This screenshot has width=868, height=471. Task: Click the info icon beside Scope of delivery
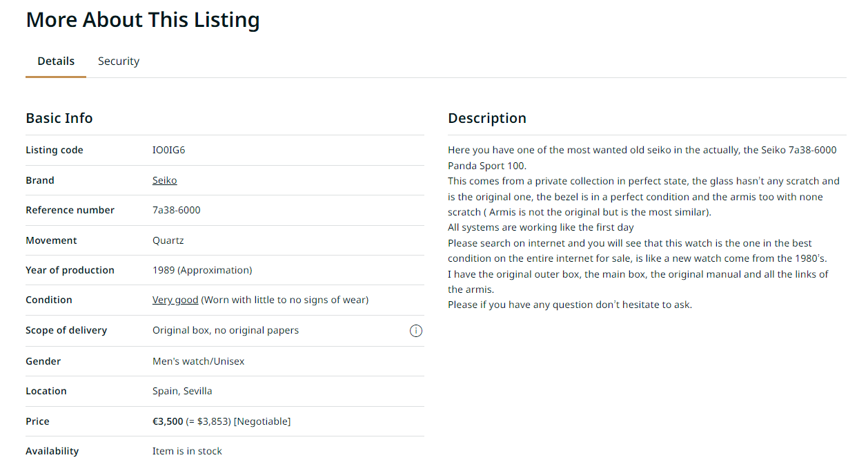click(416, 331)
